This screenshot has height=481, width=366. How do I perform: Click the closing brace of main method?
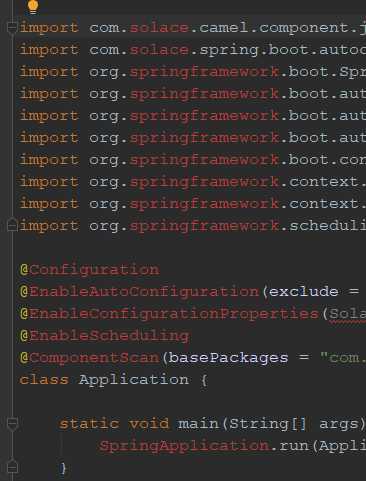63,468
